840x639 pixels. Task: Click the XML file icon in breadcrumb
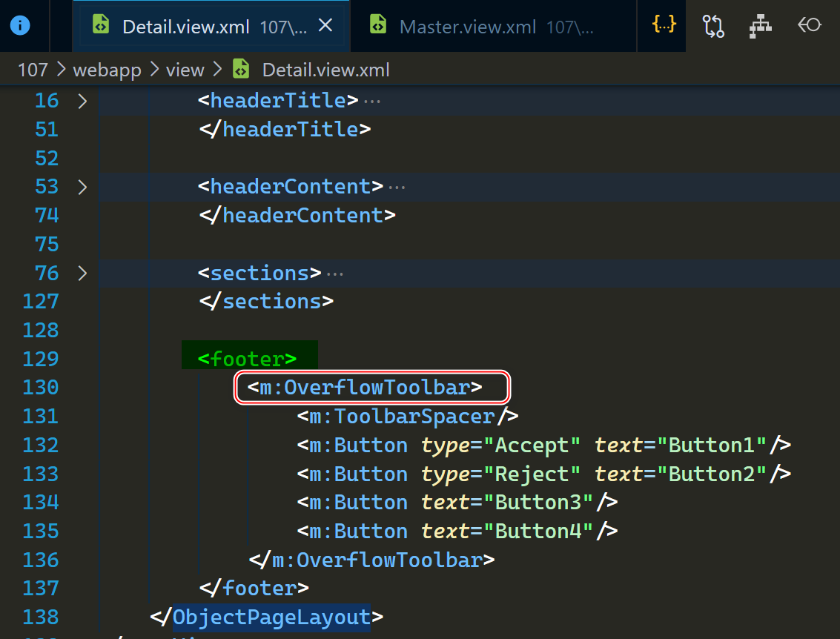click(241, 70)
